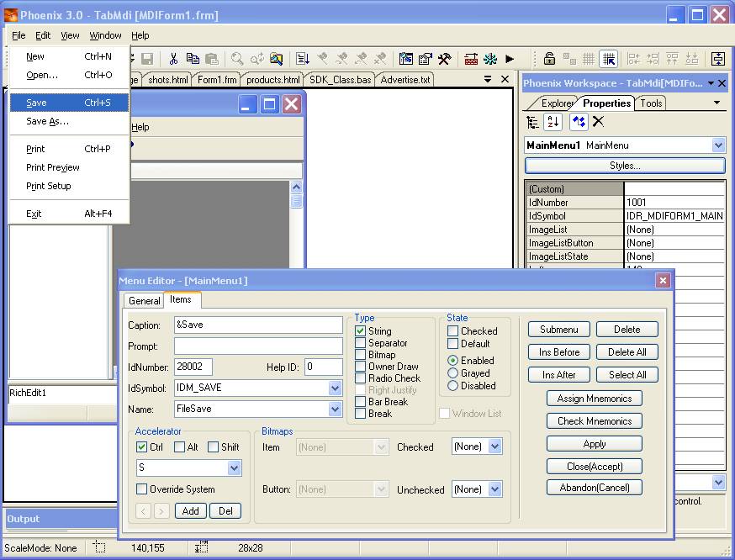Open the Phoenix Workspace panel options arrow
Screen dimensions: 735x560
711,83
